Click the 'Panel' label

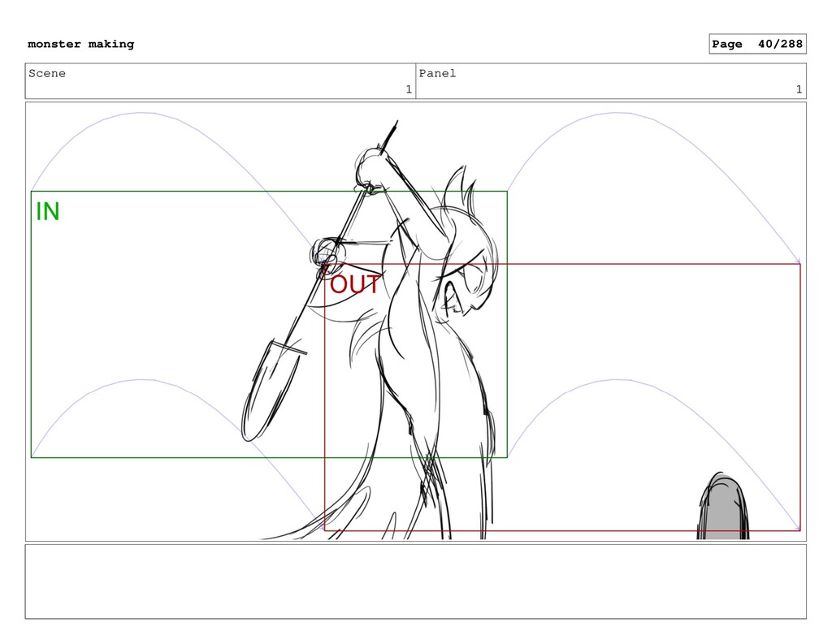pyautogui.click(x=437, y=73)
